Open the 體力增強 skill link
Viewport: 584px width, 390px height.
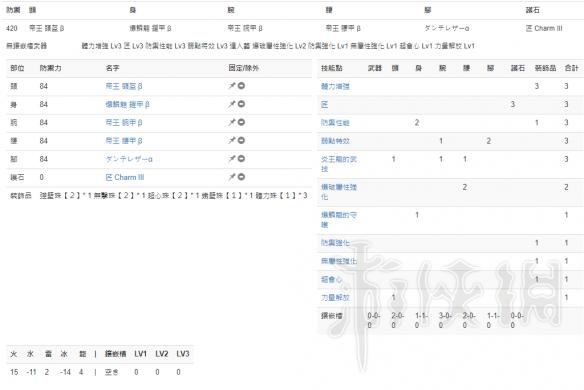(x=335, y=86)
